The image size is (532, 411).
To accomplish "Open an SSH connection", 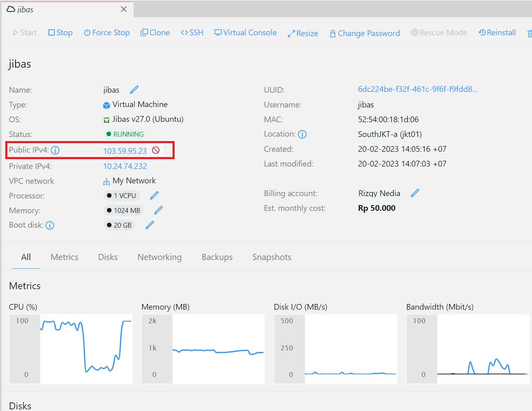I will pyautogui.click(x=191, y=32).
